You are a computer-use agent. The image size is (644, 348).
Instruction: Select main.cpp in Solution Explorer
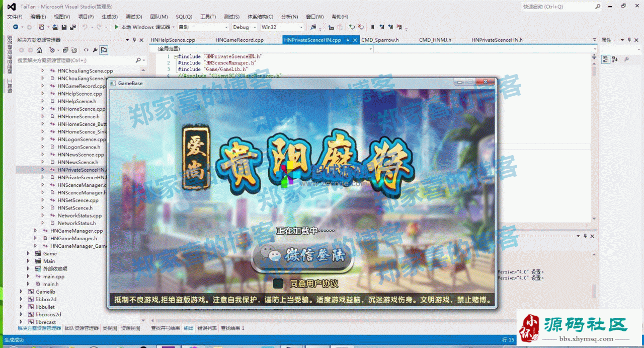coord(53,276)
